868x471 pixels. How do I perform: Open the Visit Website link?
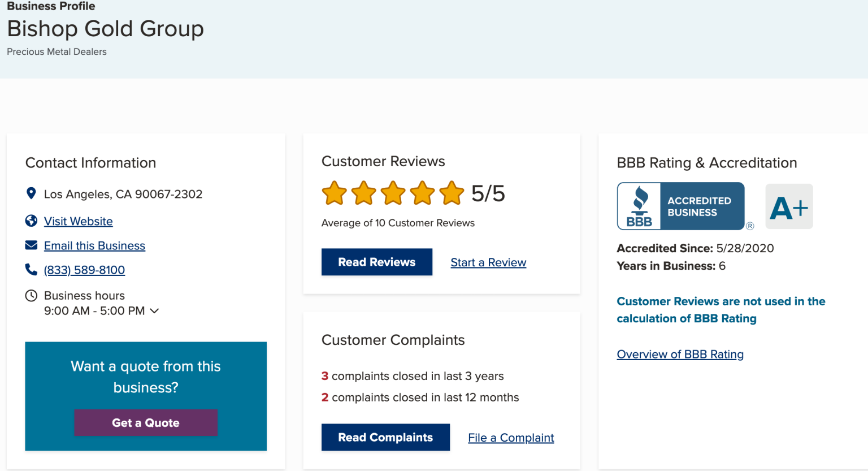(x=79, y=221)
